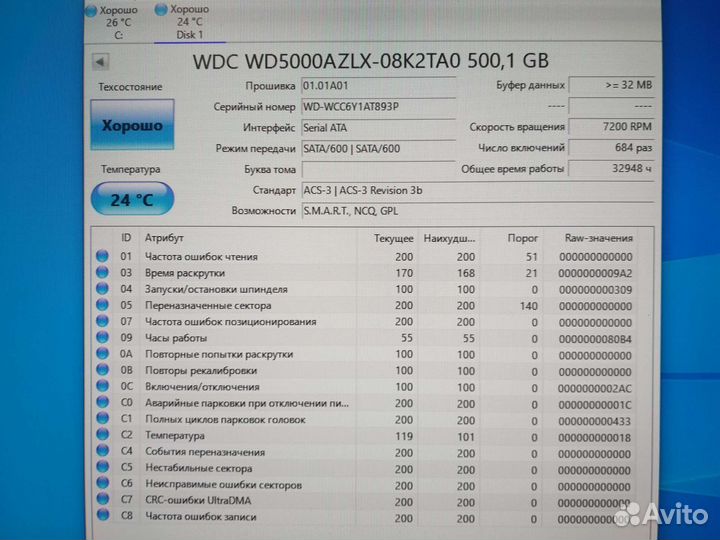Click the previous disk arrow button

pos(100,62)
